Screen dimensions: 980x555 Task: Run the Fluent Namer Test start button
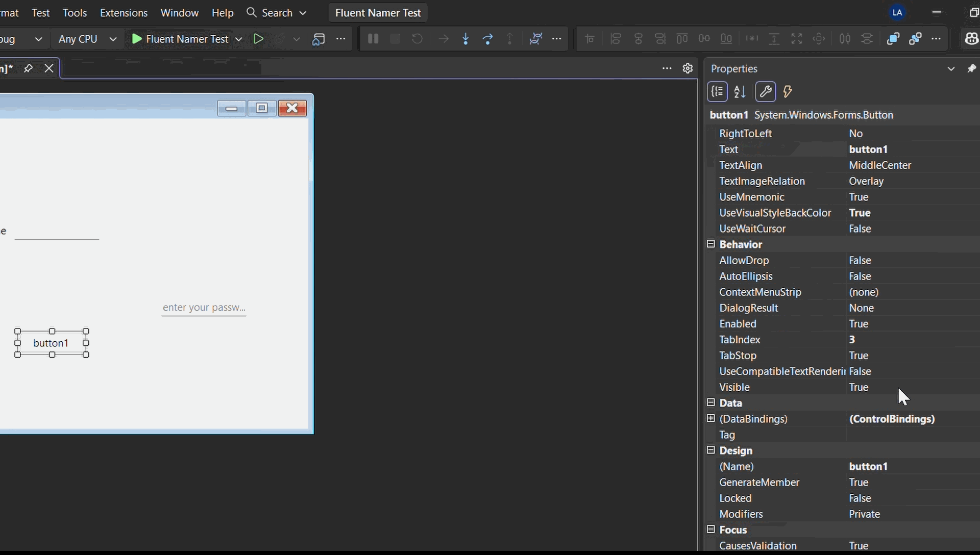pyautogui.click(x=180, y=39)
